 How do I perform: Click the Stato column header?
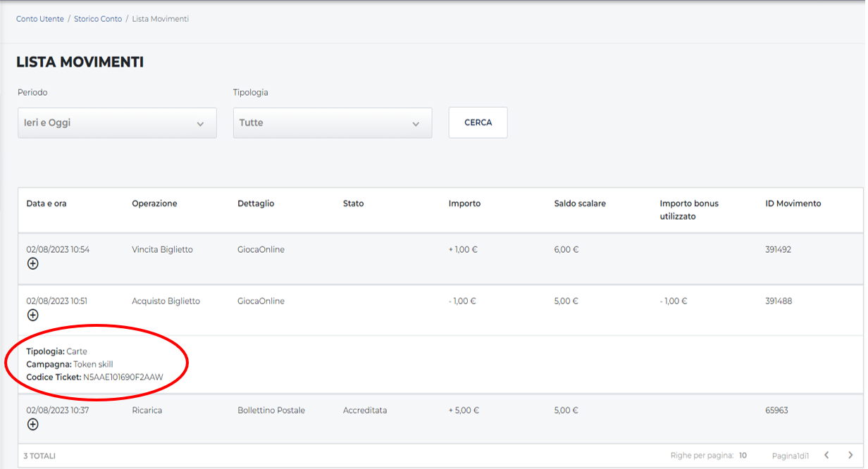tap(353, 204)
